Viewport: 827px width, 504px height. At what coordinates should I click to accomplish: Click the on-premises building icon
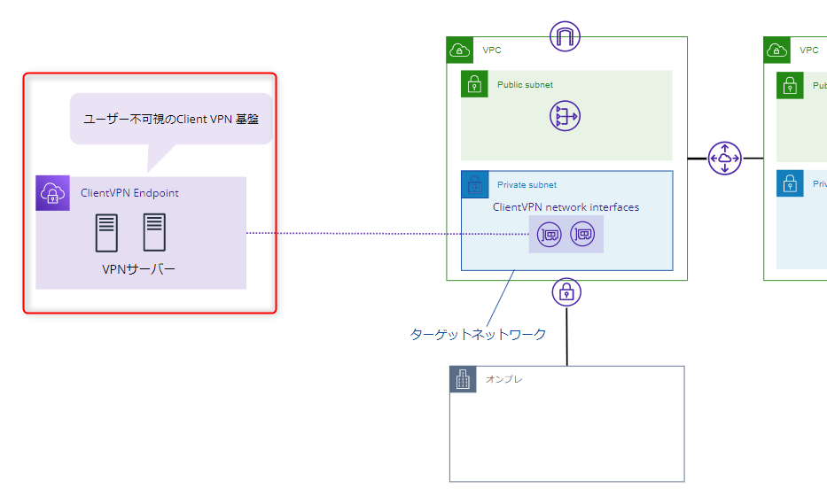click(x=463, y=379)
